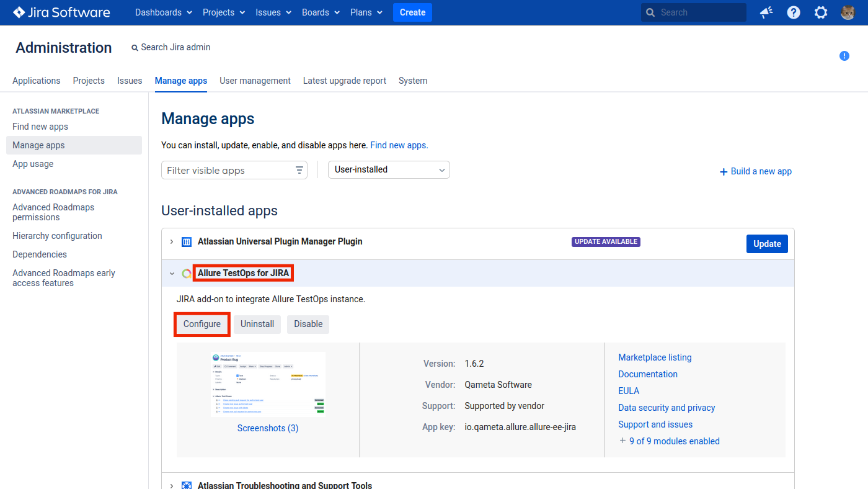Viewport: 868px width, 489px height.
Task: Open the Screenshots (3) link
Action: point(268,428)
